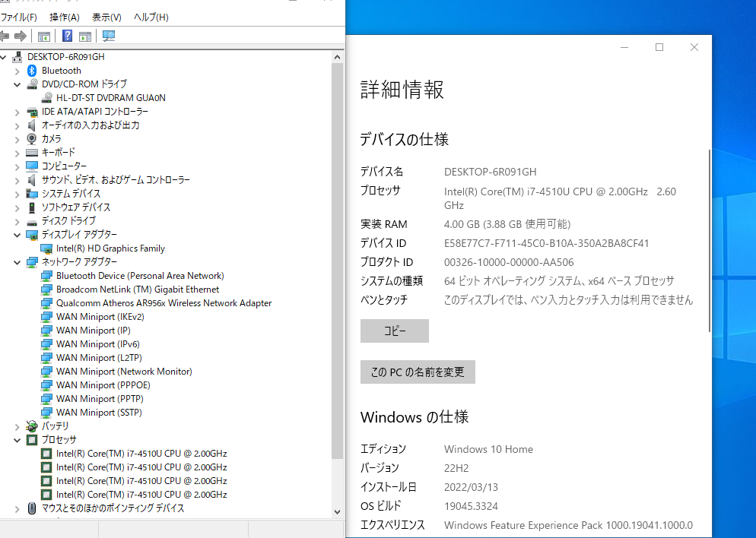Click the カメラ webcam icon
This screenshot has height=538, width=756.
click(x=32, y=139)
